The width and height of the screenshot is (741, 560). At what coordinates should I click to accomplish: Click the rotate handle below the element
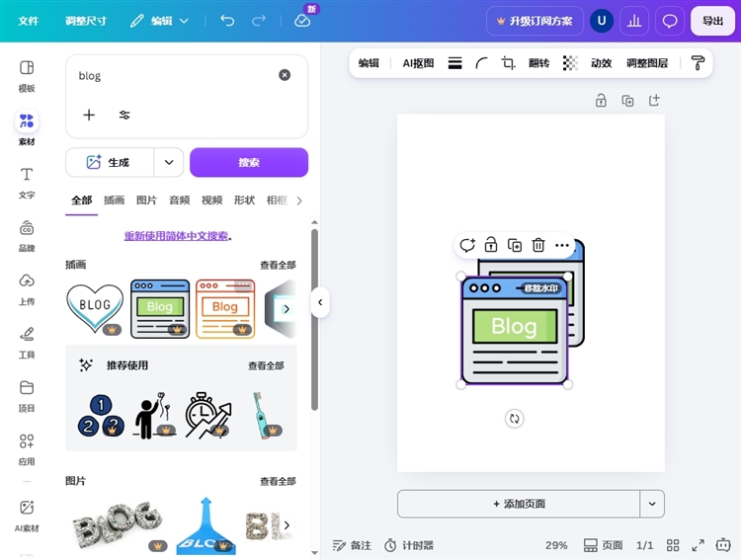coord(514,418)
